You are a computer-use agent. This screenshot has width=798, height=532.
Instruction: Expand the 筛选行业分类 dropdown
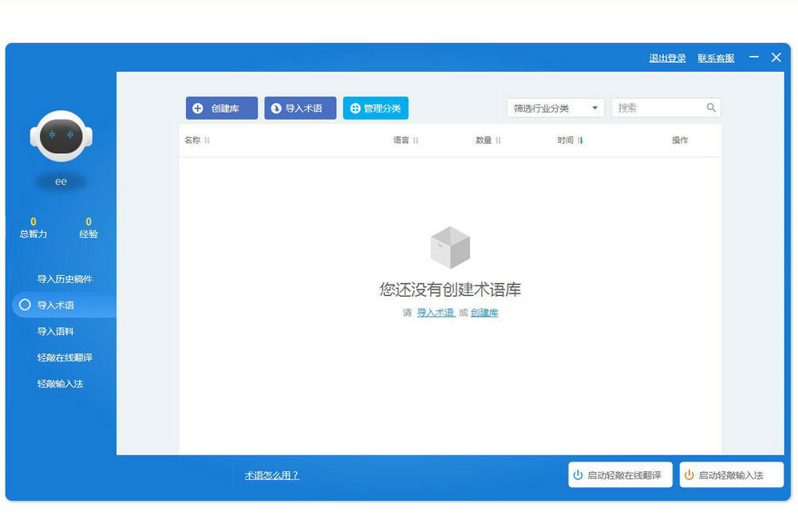coord(555,108)
